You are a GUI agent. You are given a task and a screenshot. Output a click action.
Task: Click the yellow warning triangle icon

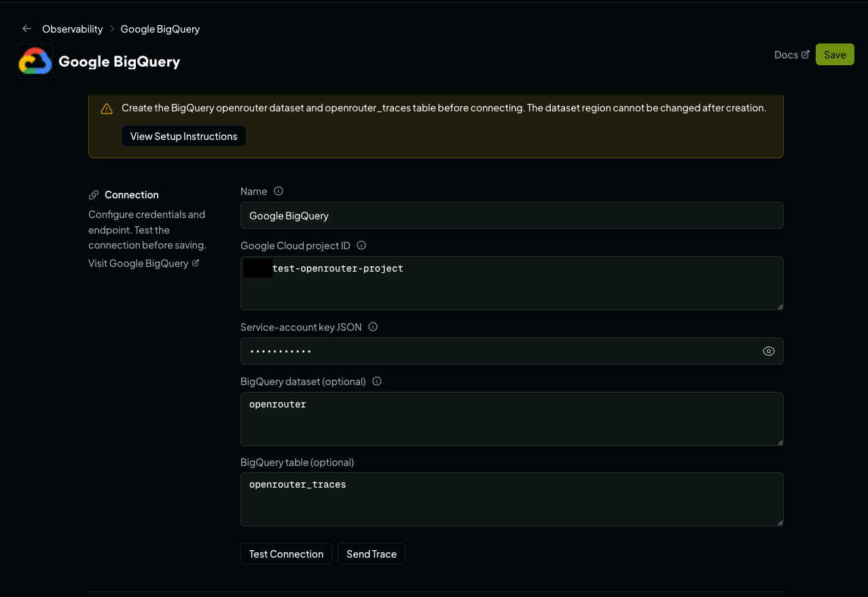tap(107, 109)
